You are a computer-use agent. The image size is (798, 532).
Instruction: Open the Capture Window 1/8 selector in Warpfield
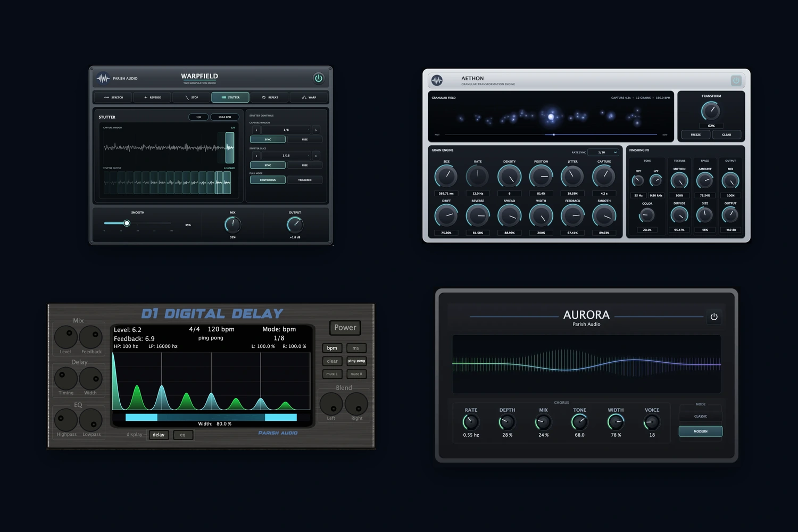[x=286, y=130]
